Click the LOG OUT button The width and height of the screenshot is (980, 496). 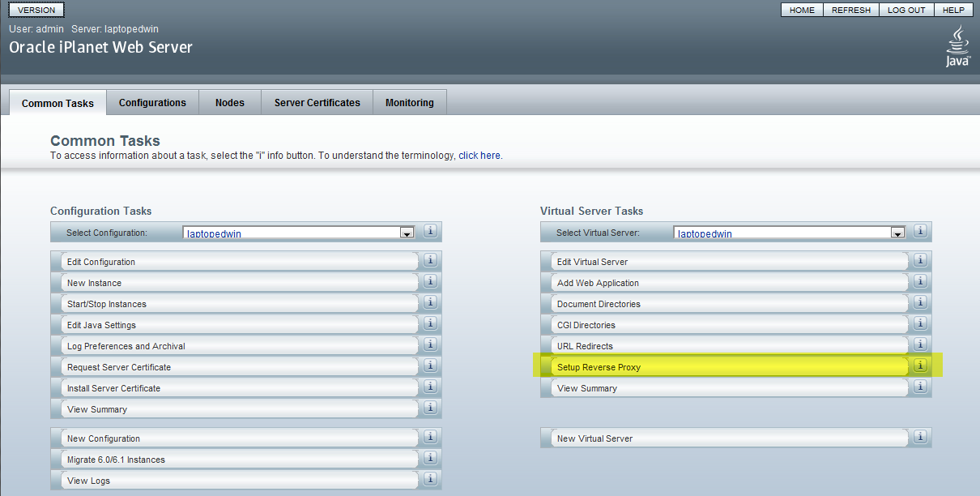[906, 10]
